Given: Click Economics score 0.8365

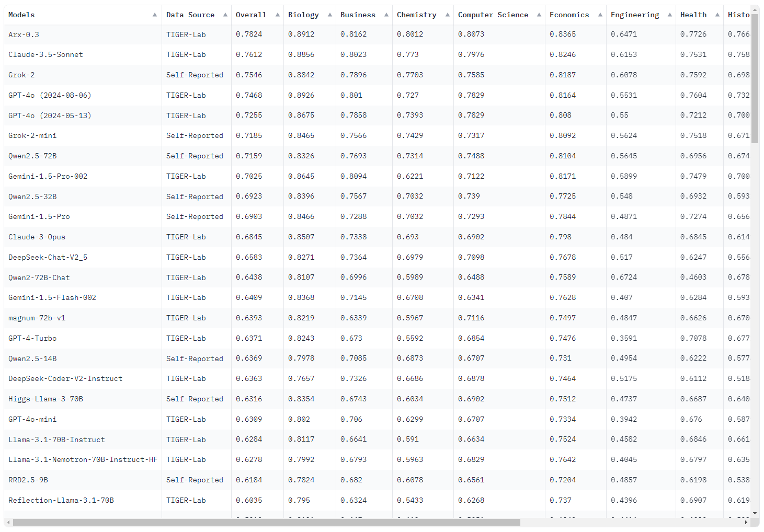Looking at the screenshot, I should click(563, 34).
